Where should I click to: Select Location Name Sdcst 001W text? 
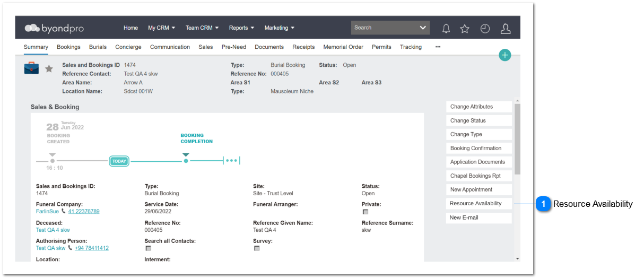(x=138, y=91)
